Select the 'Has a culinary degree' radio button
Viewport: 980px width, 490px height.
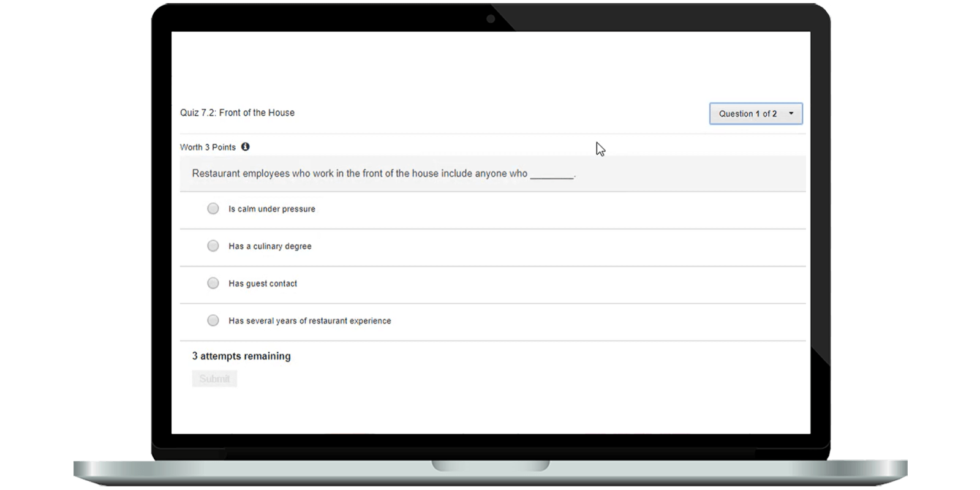click(x=213, y=246)
